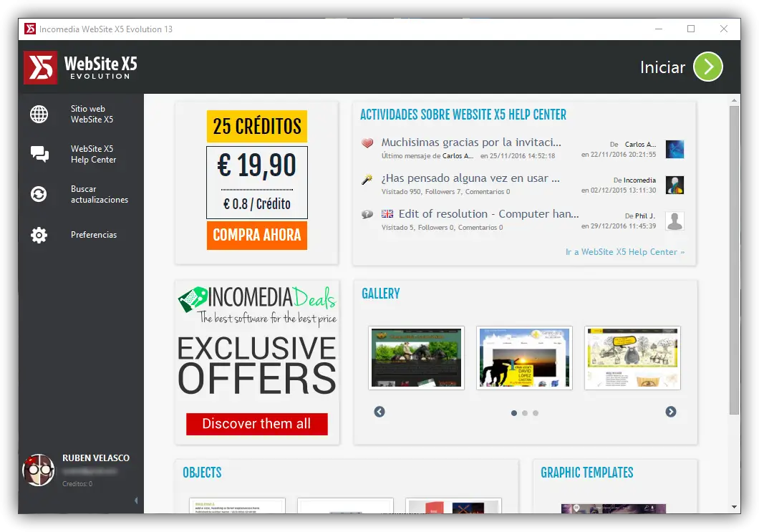Viewport: 759px width, 532px height.
Task: Click the GRAPHIC TEMPLATES section heading
Action: (587, 473)
